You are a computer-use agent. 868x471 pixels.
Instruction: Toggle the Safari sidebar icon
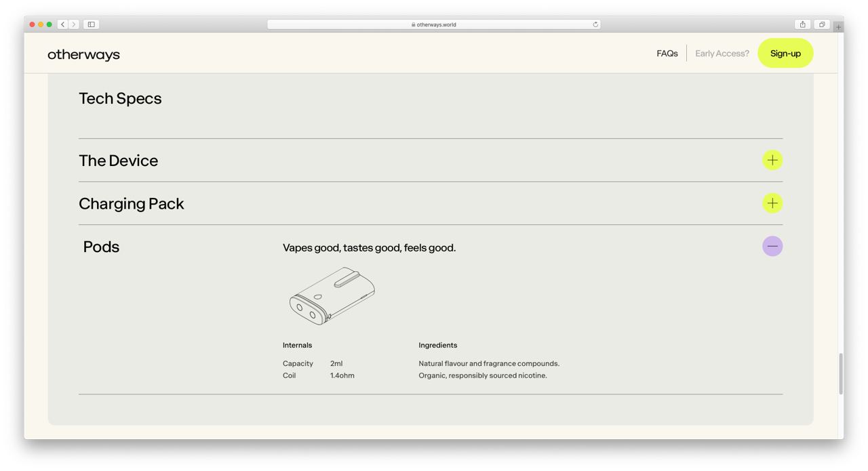tap(92, 24)
